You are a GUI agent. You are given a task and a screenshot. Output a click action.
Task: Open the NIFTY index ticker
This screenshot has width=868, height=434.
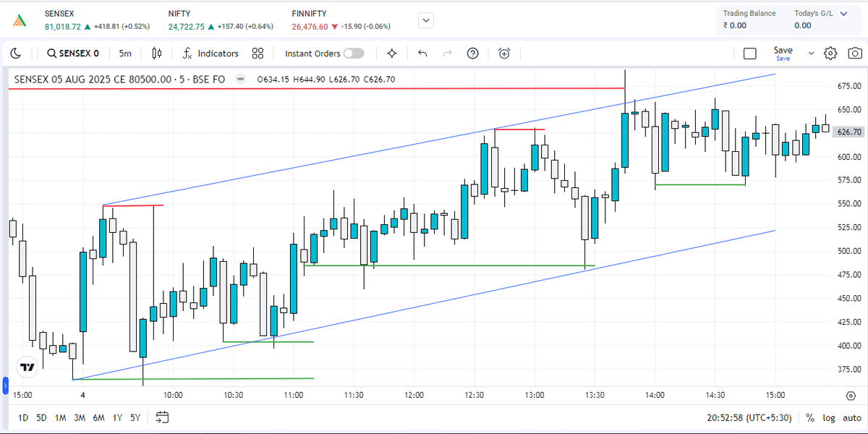tap(221, 20)
